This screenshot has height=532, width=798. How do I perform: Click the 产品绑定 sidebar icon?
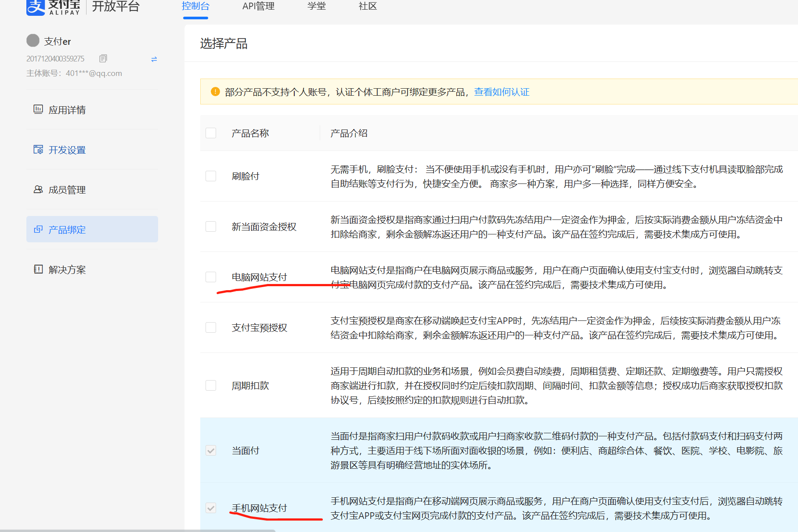[38, 229]
